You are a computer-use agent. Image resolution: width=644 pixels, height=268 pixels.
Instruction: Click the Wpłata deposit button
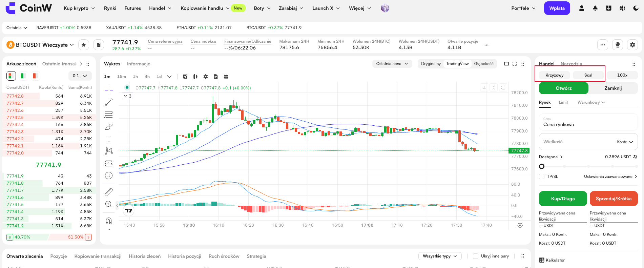point(557,8)
